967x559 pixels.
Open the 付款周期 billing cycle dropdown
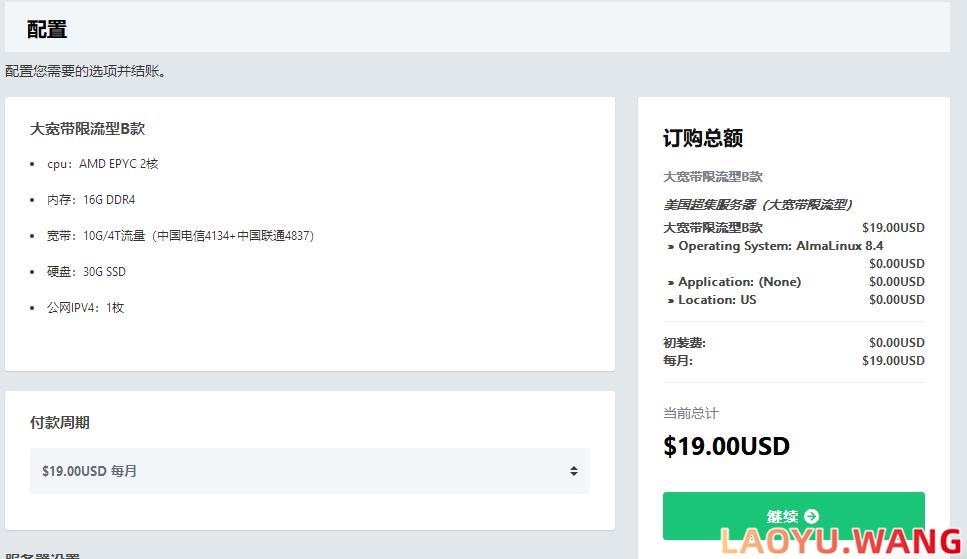coord(310,471)
